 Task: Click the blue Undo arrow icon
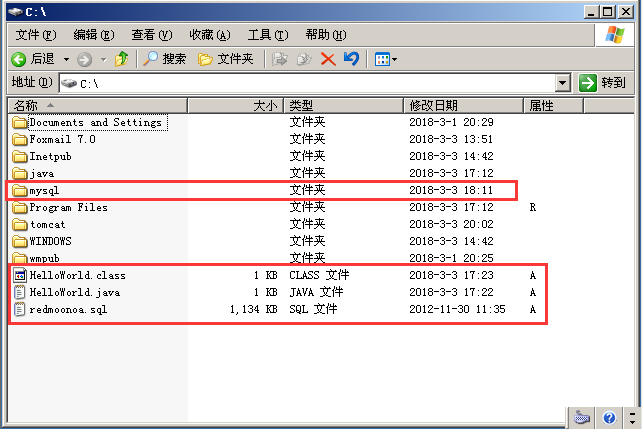point(351,59)
